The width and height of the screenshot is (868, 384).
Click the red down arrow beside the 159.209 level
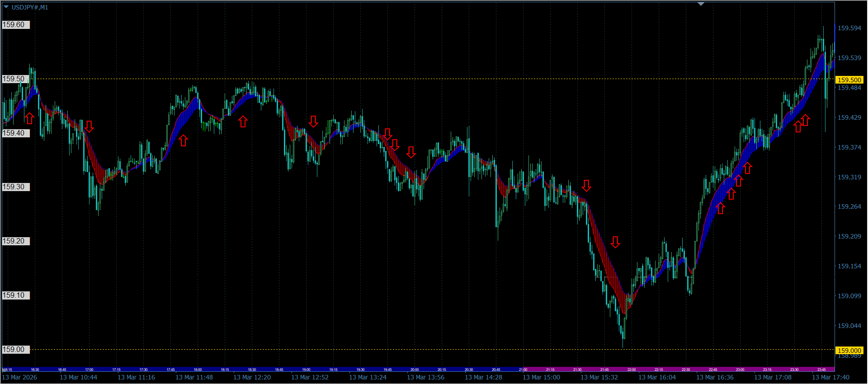[615, 242]
